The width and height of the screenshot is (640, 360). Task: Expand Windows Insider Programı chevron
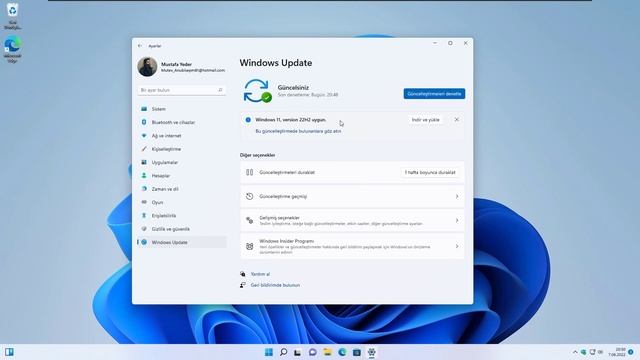pyautogui.click(x=457, y=246)
